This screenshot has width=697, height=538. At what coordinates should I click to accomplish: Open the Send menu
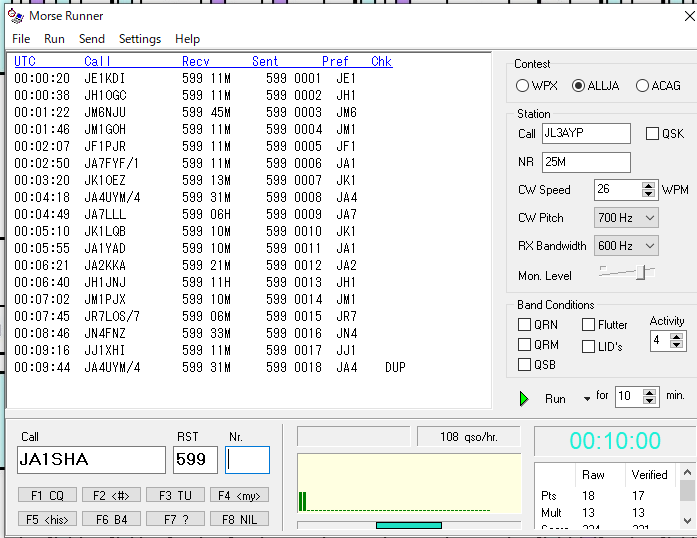click(x=92, y=39)
